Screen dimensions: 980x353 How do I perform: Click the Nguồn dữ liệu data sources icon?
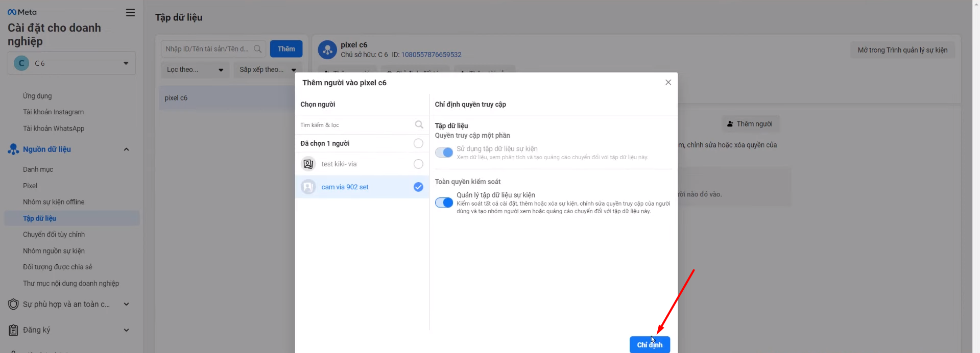[x=13, y=149]
